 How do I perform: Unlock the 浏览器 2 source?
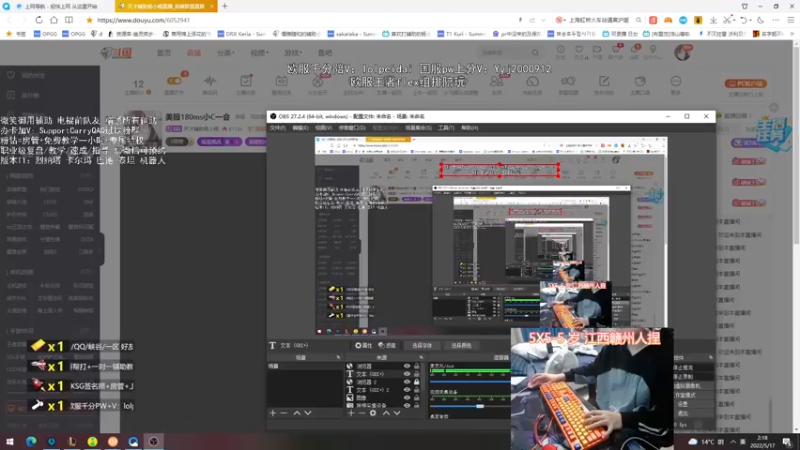click(x=416, y=382)
